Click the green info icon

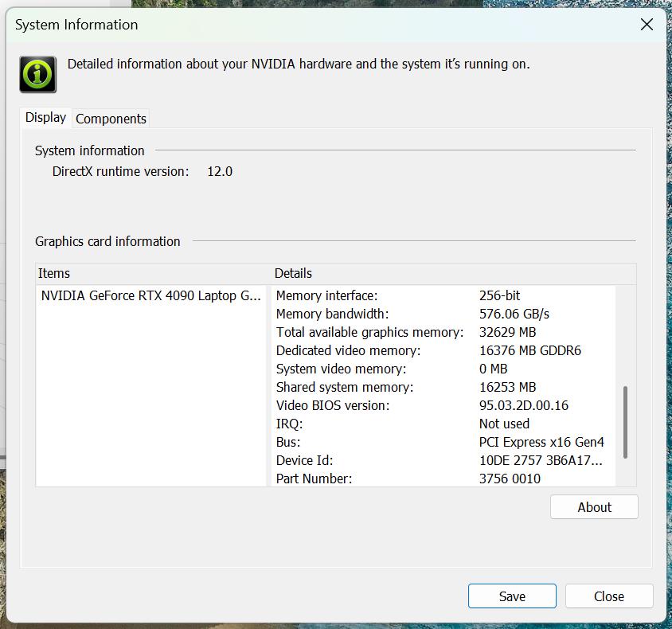tap(37, 74)
